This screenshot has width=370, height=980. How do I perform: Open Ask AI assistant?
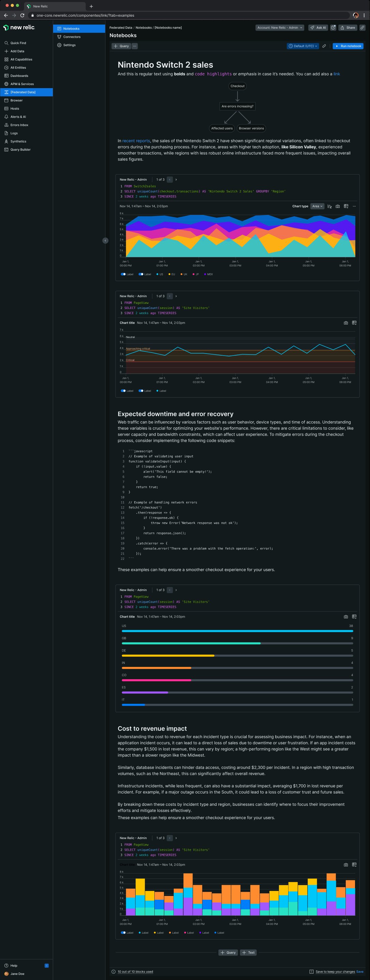[x=318, y=27]
